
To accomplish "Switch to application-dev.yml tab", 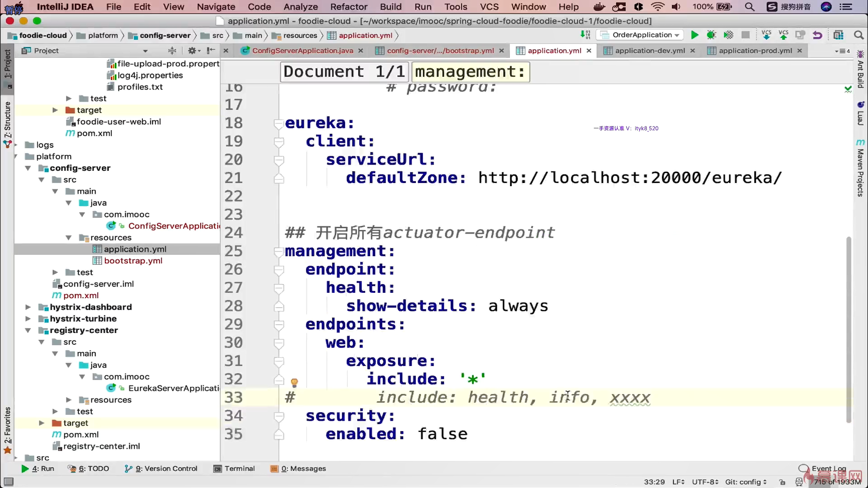I will (x=650, y=51).
